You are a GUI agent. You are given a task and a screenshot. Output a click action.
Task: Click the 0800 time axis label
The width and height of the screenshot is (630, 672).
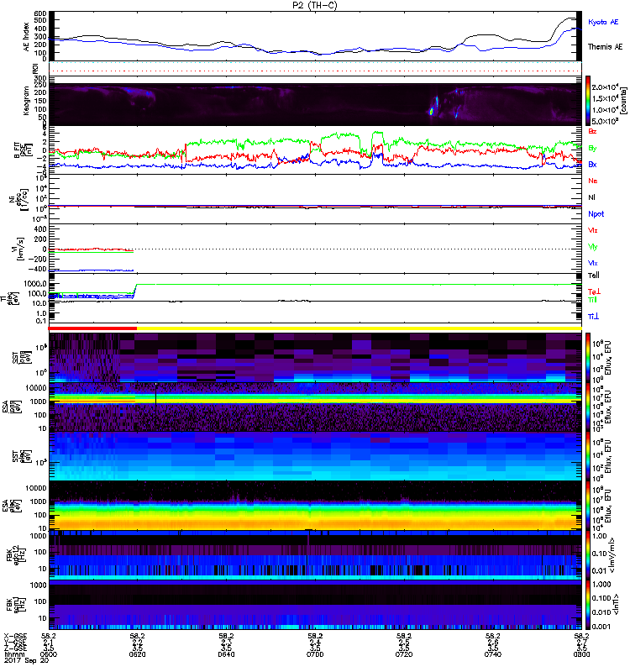[581, 654]
